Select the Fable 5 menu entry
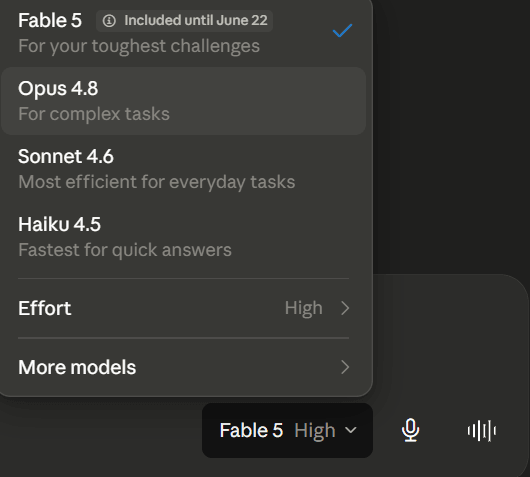Screen dimensions: 530x477 tap(184, 33)
